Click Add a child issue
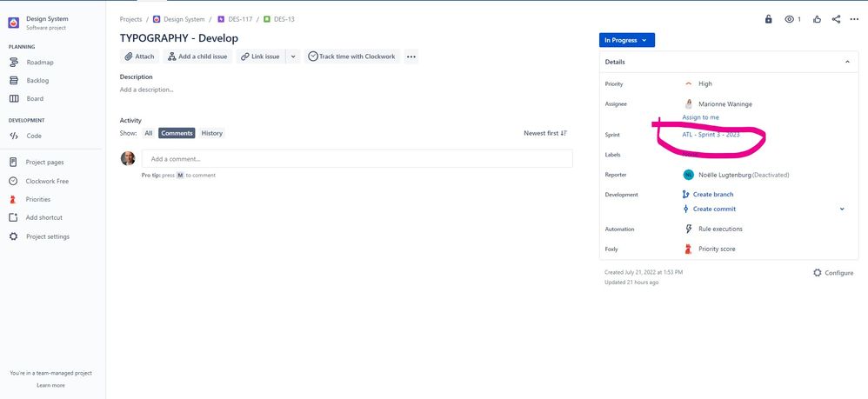 (x=197, y=57)
